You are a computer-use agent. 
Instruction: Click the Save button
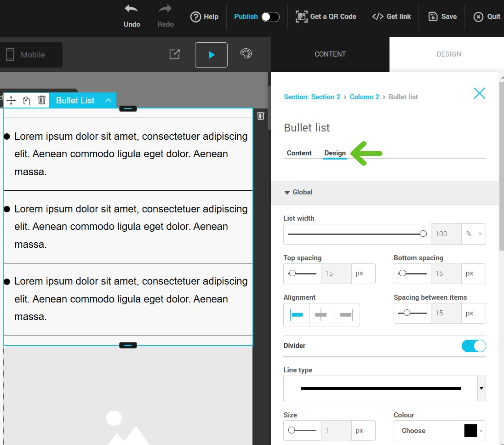coord(442,16)
